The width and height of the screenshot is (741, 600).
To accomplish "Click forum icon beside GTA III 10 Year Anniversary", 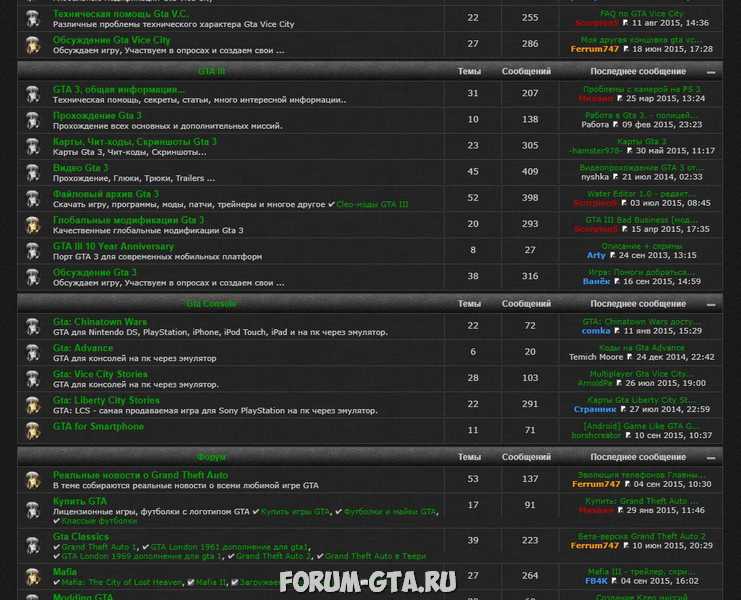I will (33, 251).
